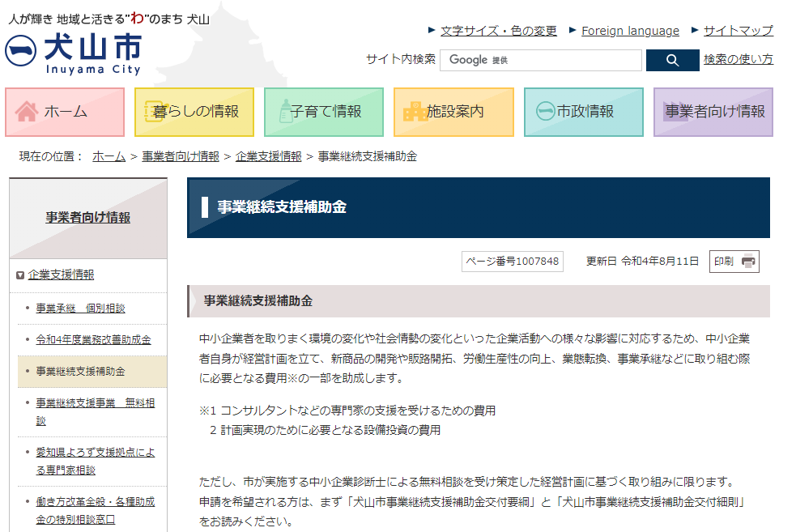Open the 市政情報 navigation tab

pos(583,112)
